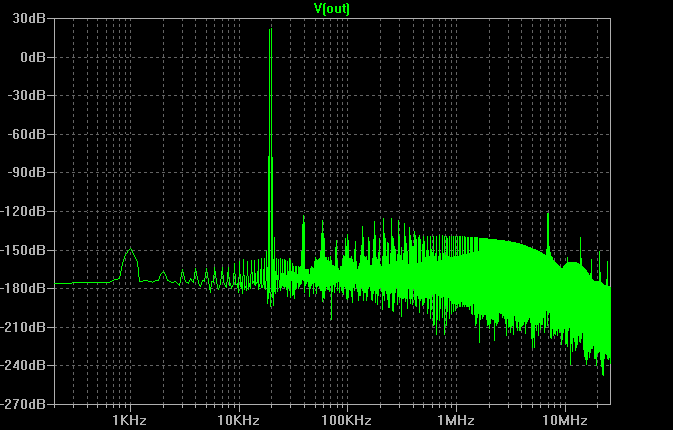The width and height of the screenshot is (673, 430).
Task: Click the 10KHz frequency label
Action: 238,420
